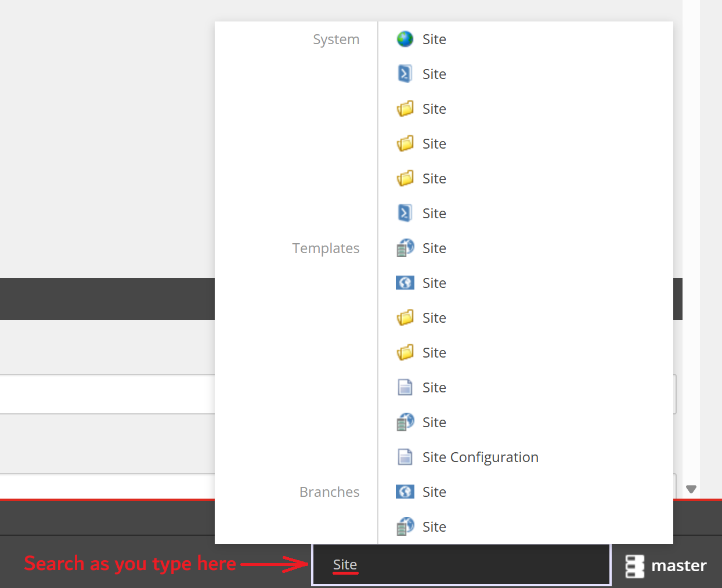Open the Site Configuration search result
The height and width of the screenshot is (588, 722).
pos(525,457)
